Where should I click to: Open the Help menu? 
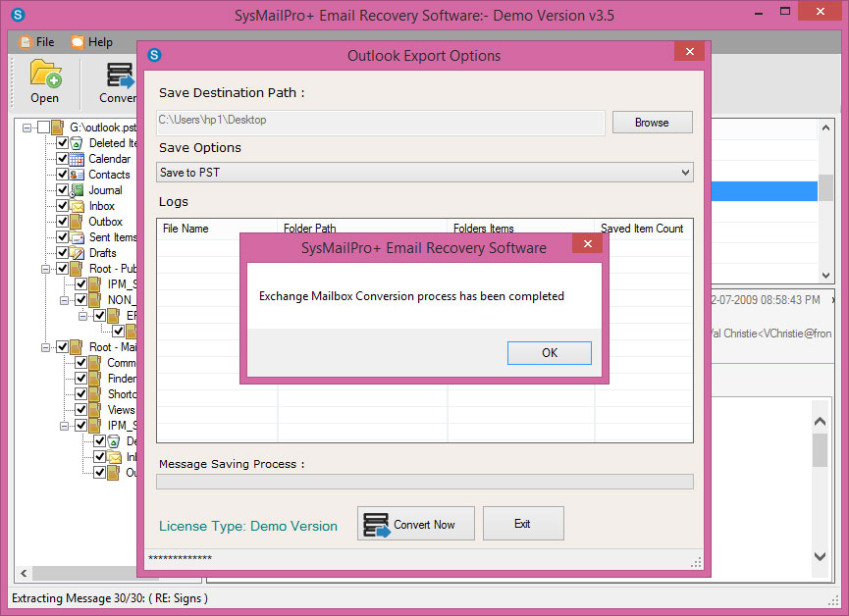click(92, 41)
